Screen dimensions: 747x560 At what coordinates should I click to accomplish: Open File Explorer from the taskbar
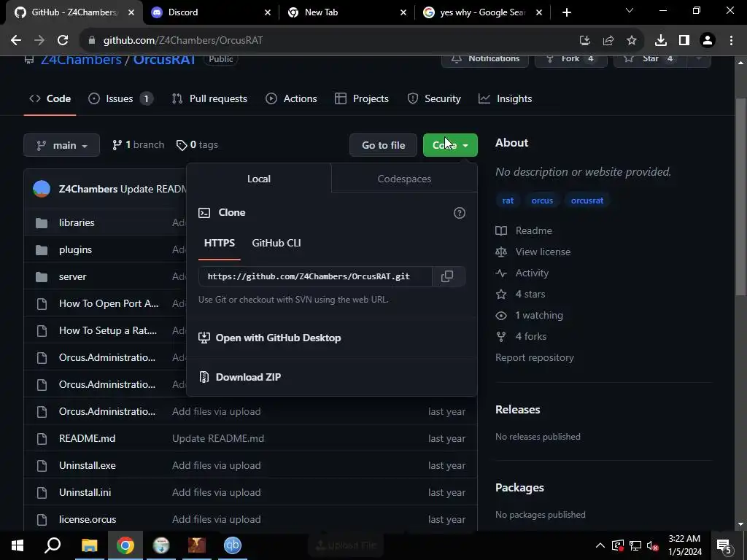[x=89, y=545]
